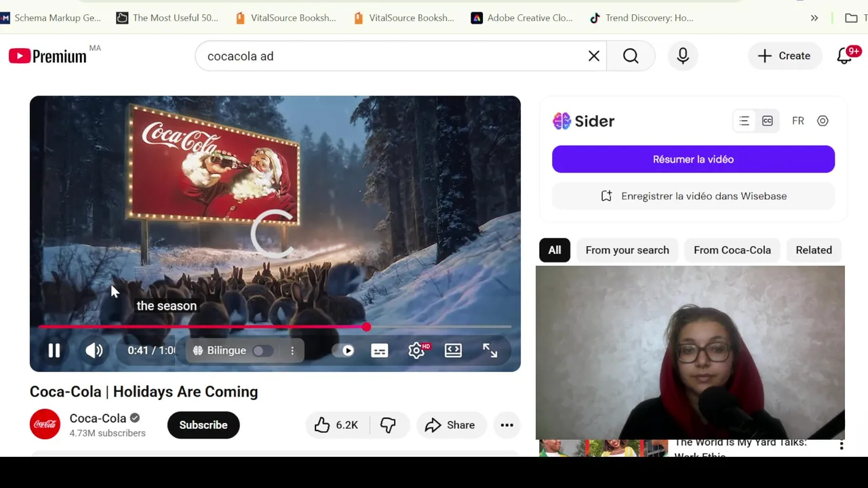
Task: Dislike the video thumbs-down
Action: (x=388, y=425)
